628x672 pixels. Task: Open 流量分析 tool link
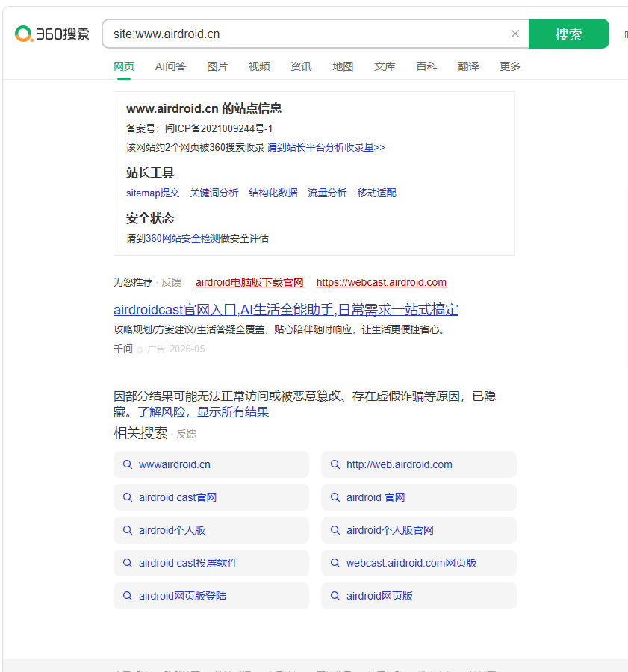tap(327, 193)
